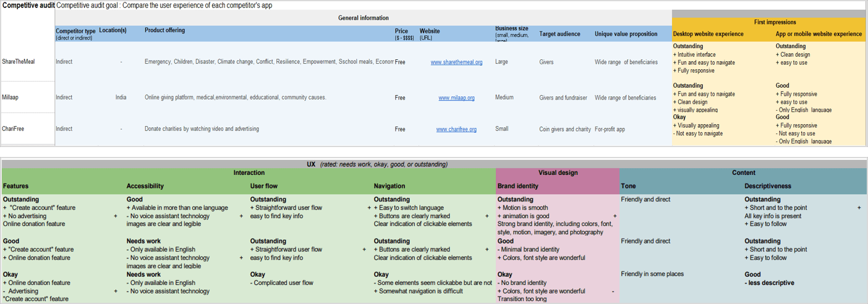The height and width of the screenshot is (304, 868).
Task: Select the Unique value proposition header
Action: (626, 34)
